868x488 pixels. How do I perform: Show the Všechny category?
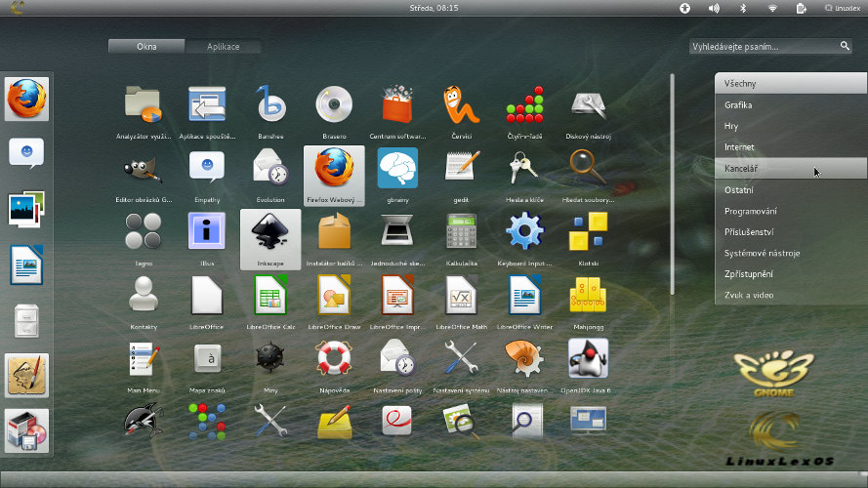[791, 84]
